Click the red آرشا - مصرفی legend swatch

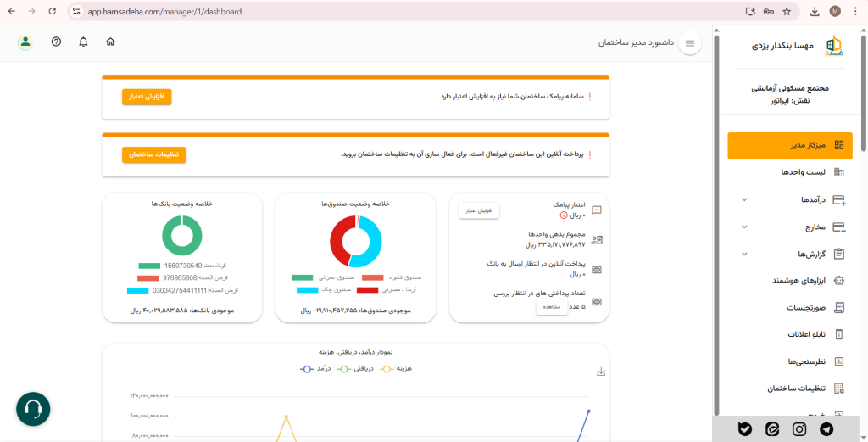[x=368, y=289]
